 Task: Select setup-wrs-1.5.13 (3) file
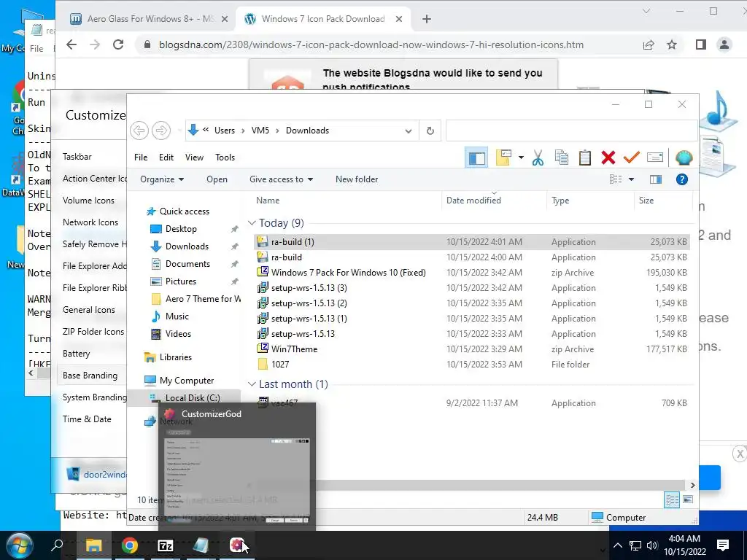309,287
